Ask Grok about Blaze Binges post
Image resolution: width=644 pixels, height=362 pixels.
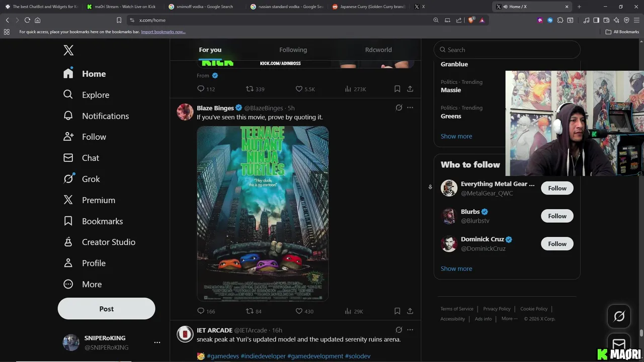tap(398, 108)
